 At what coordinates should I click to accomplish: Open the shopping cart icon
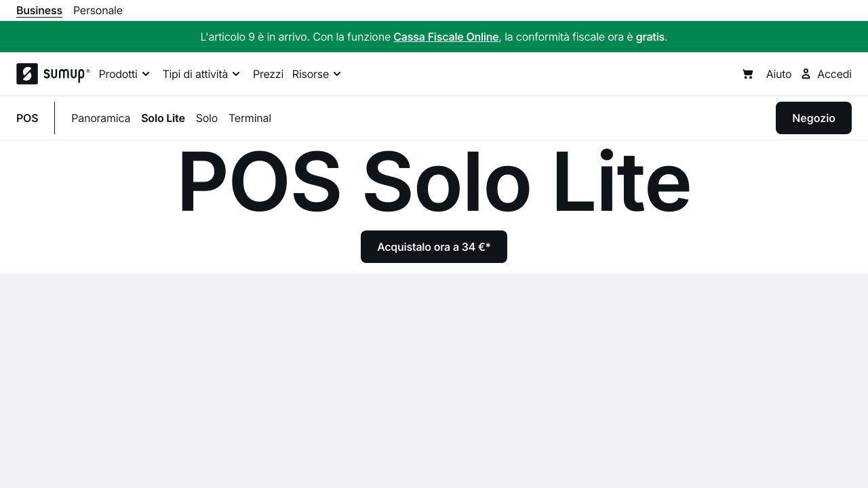747,74
